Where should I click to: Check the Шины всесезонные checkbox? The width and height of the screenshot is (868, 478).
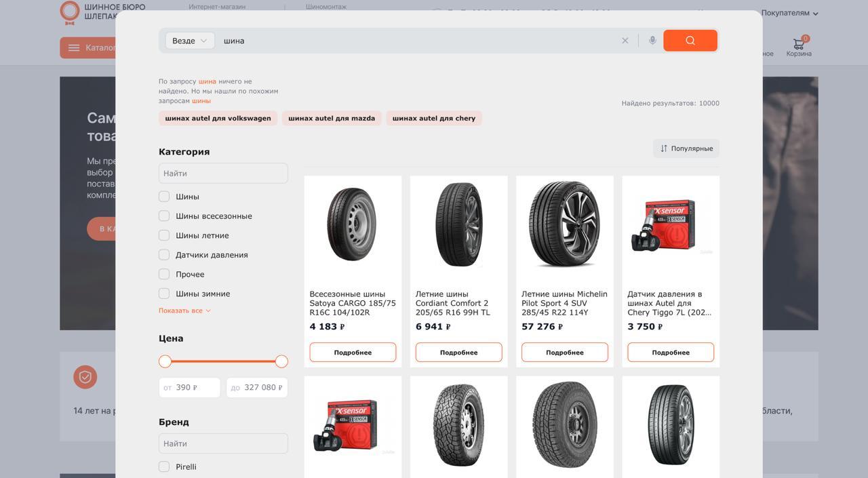coord(164,216)
